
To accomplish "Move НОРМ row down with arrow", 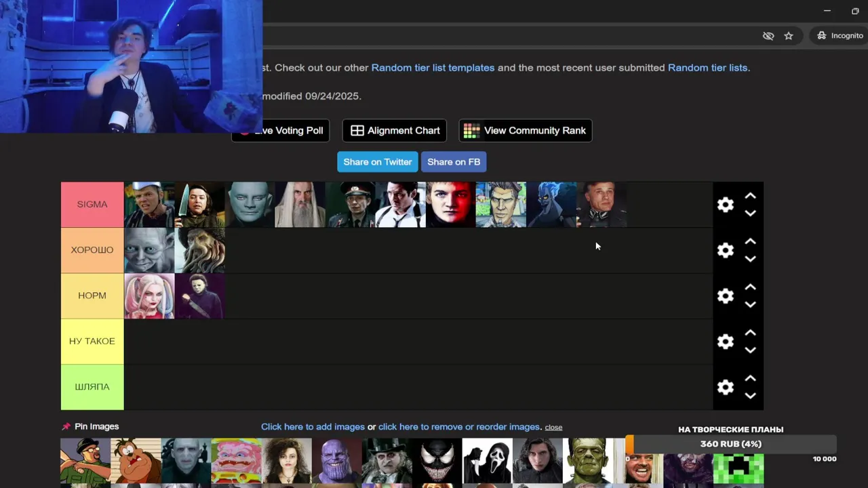I will 750,305.
